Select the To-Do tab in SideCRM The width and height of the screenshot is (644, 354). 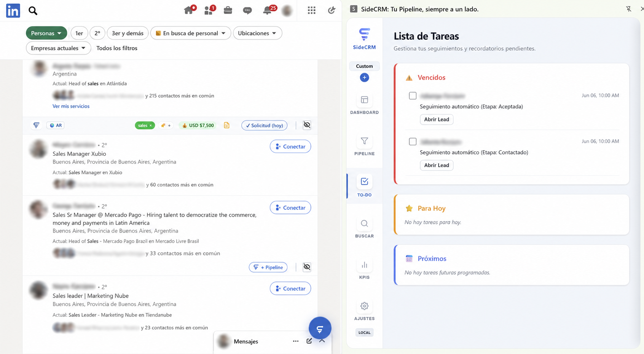364,186
